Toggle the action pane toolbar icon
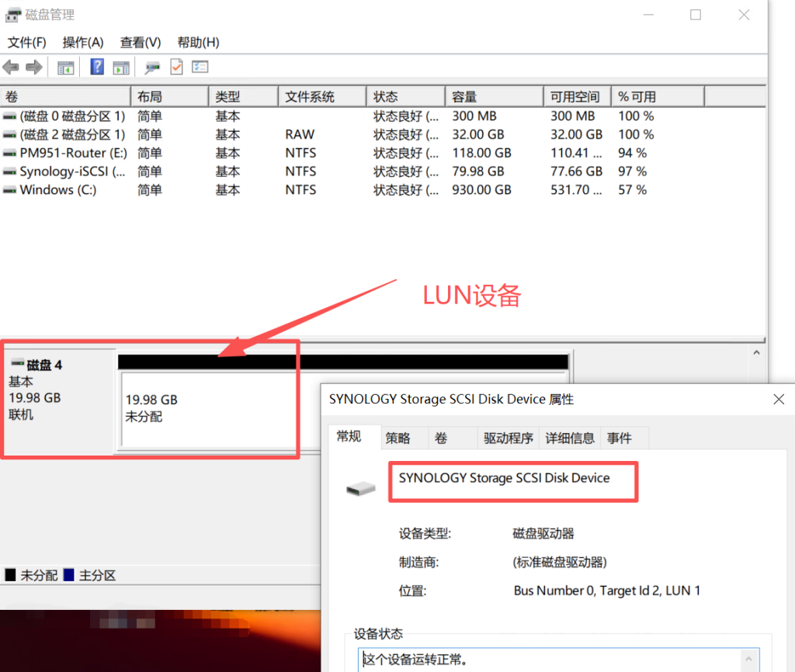This screenshot has width=795, height=672. pyautogui.click(x=121, y=68)
